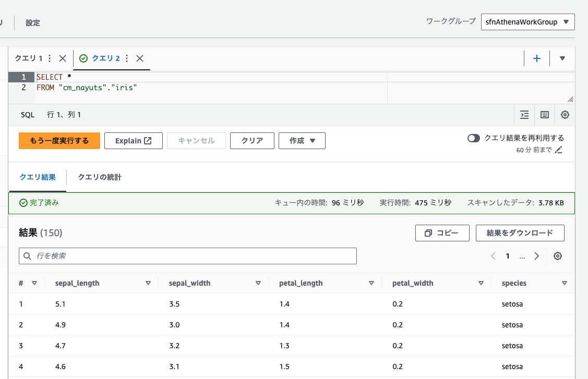Screen dimensions: 588x379
Task: Click the format SQL query icon
Action: point(524,114)
